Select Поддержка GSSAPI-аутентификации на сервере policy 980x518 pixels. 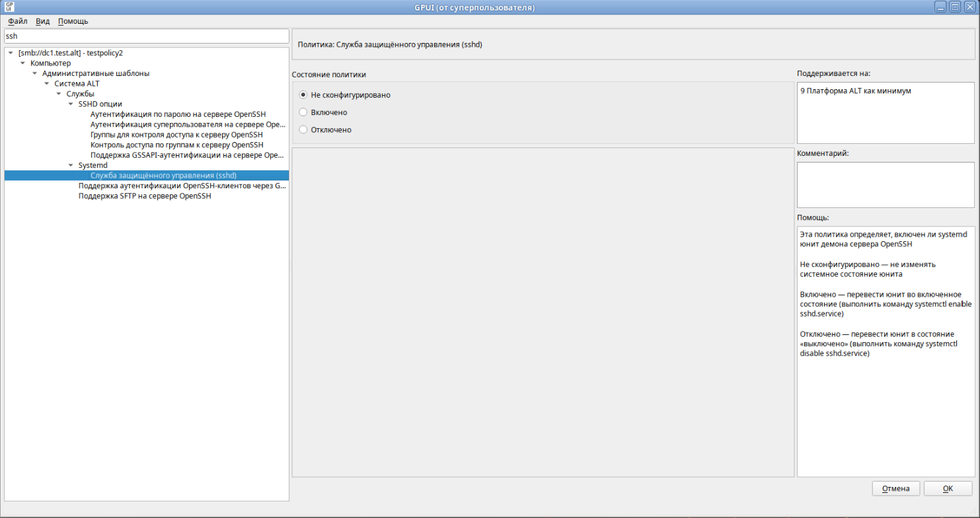tap(188, 155)
